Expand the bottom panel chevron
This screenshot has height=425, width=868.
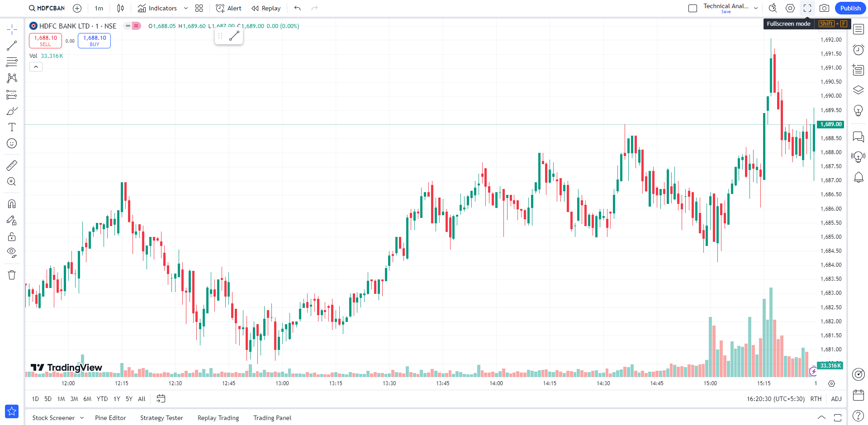[821, 417]
